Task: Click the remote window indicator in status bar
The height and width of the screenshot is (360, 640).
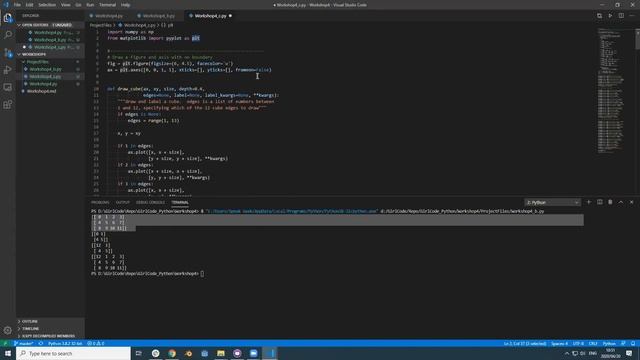Action: pyautogui.click(x=5, y=344)
